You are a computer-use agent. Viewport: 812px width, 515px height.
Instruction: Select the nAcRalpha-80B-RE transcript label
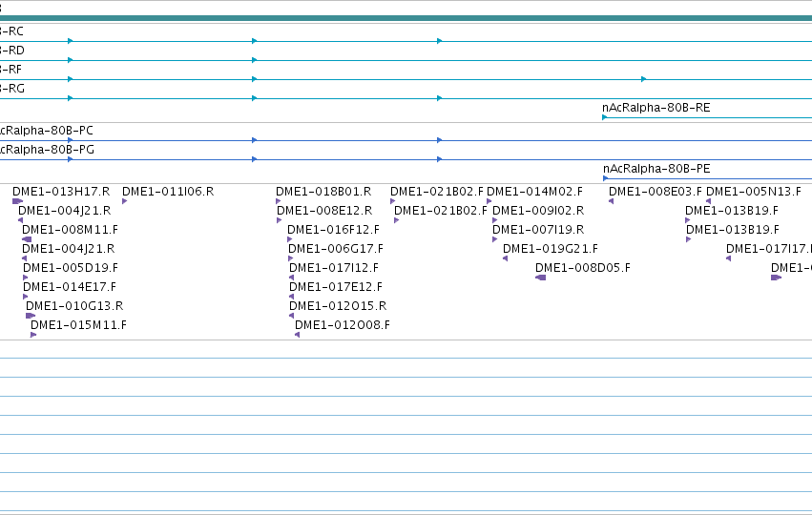coord(656,108)
